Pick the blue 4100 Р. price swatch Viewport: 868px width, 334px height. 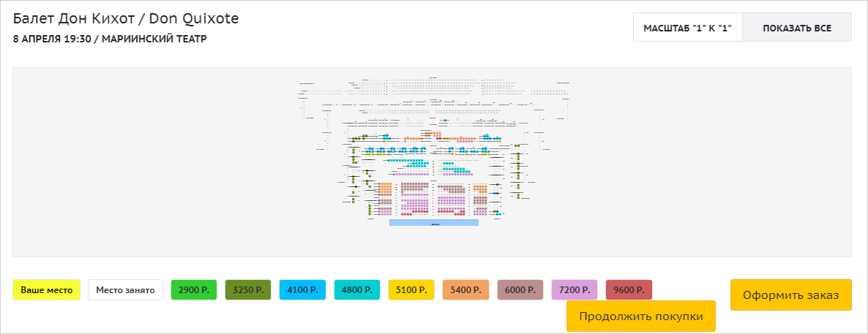[x=302, y=290]
